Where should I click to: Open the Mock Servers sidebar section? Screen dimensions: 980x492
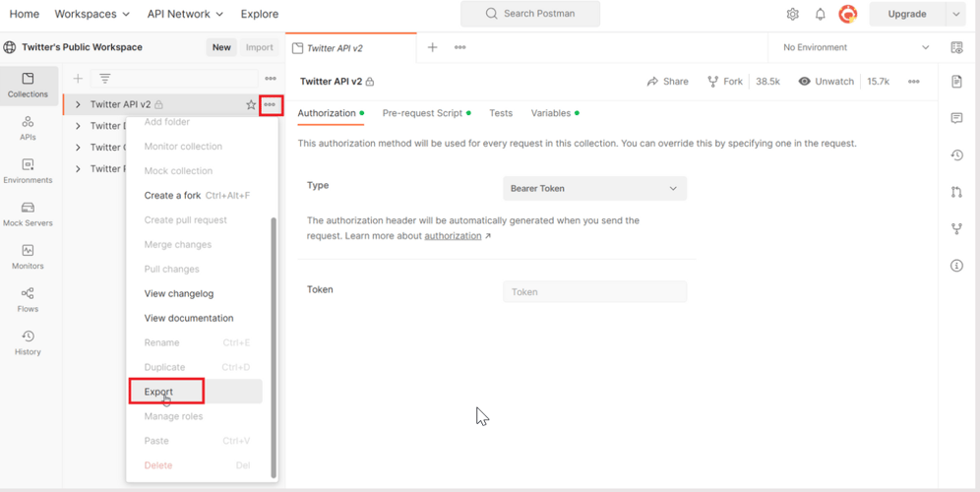coord(29,215)
